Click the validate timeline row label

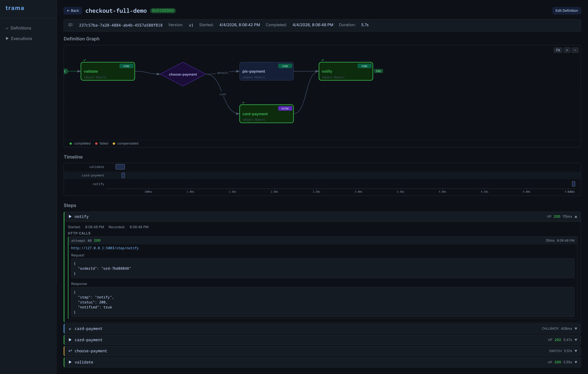[97, 167]
